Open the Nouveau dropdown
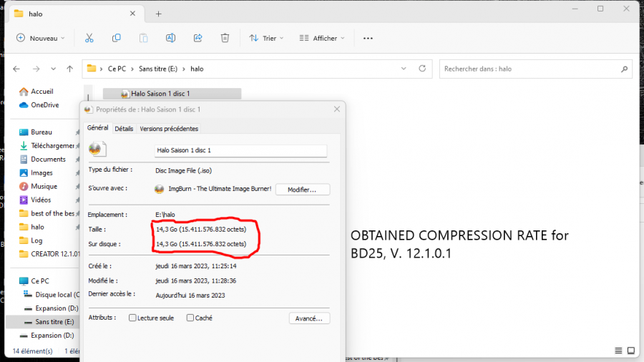The width and height of the screenshot is (644, 362). click(41, 38)
